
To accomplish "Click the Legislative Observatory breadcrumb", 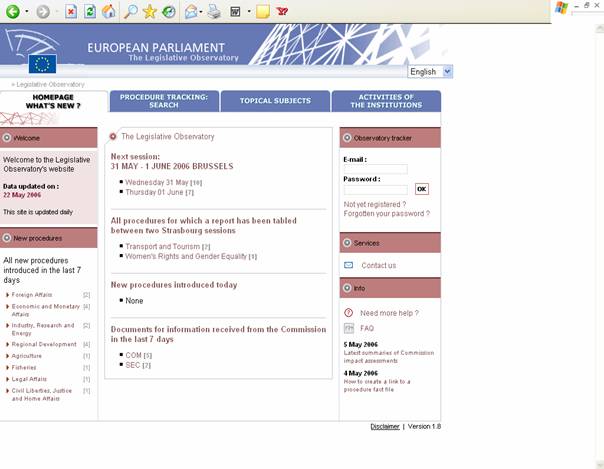I will 50,84.
